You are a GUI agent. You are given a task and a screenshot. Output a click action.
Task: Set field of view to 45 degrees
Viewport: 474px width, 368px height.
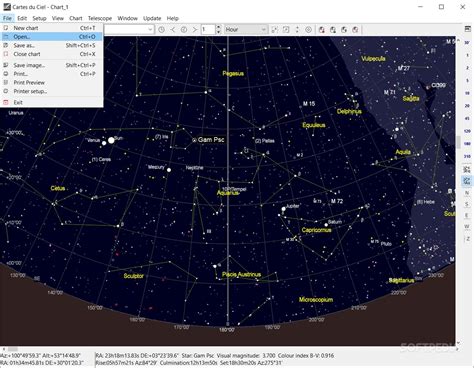coord(467,118)
